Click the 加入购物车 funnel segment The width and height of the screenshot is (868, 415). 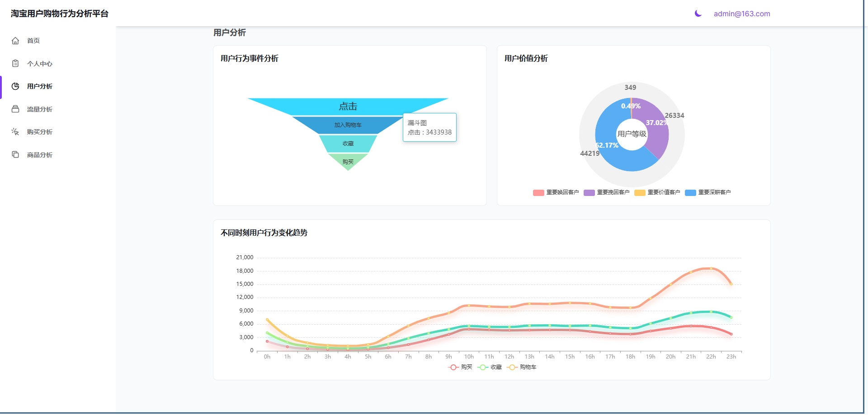(348, 125)
